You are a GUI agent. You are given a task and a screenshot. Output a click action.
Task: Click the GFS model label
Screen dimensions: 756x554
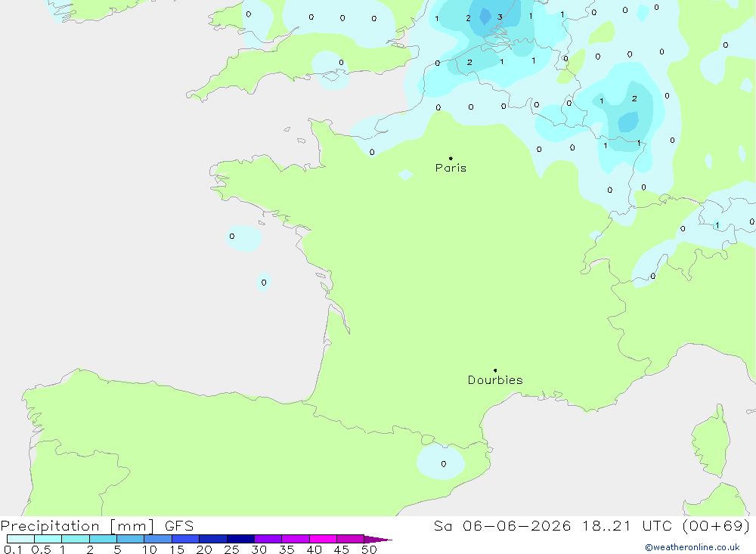(179, 526)
